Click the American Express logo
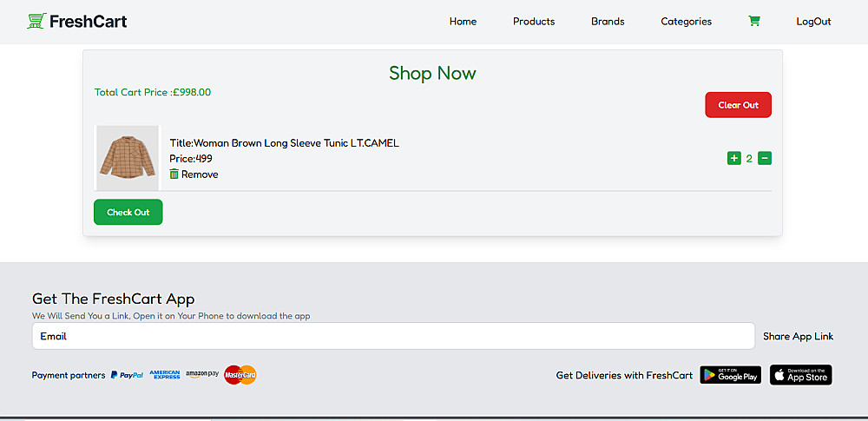Screen dimensions: 868x421 pos(165,375)
